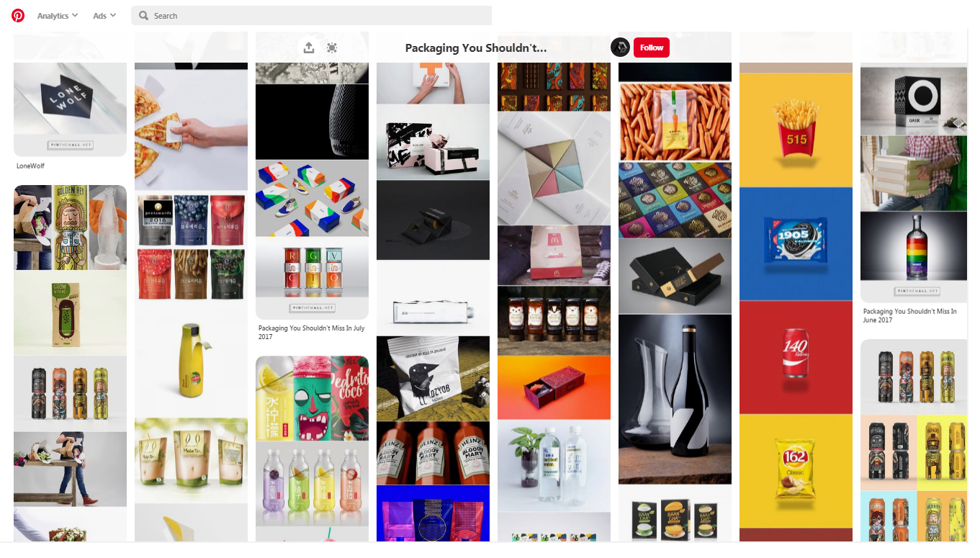
Task: Open the board owner's avatar
Action: [x=620, y=48]
